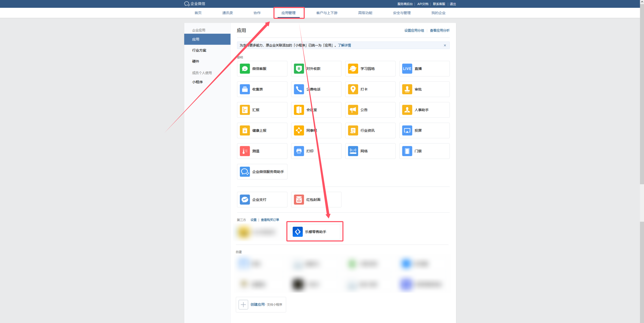Open the 微信客服 app icon
644x323 pixels.
245,69
